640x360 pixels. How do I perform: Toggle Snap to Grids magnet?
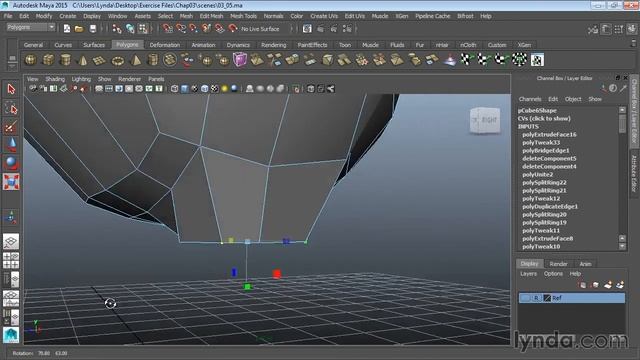(167, 29)
